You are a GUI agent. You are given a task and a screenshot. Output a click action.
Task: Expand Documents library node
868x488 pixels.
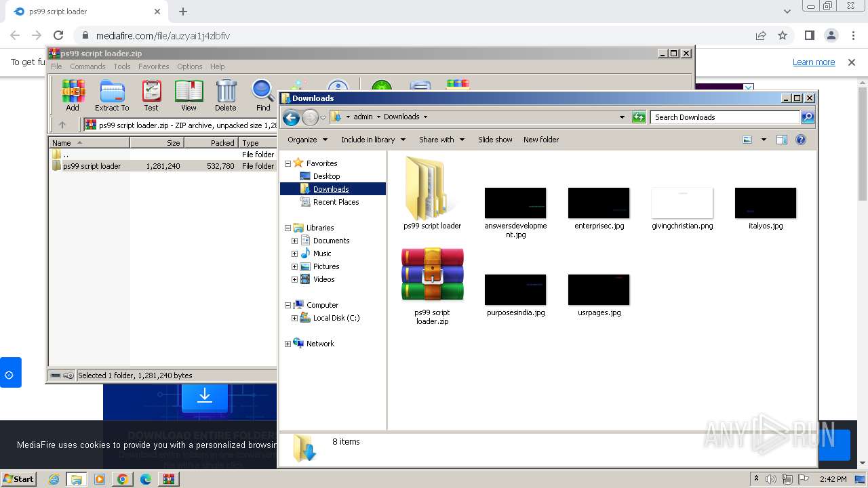click(295, 241)
